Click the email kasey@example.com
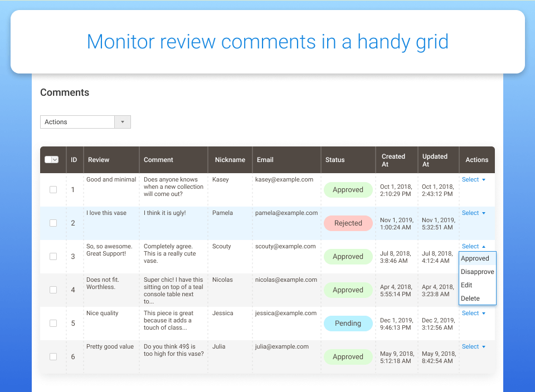The height and width of the screenshot is (392, 535). coord(284,180)
